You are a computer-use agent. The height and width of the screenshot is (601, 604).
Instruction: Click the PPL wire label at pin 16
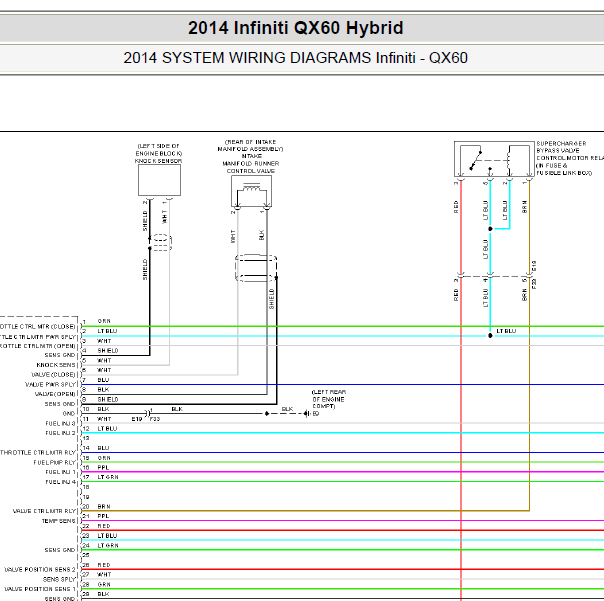[103, 467]
